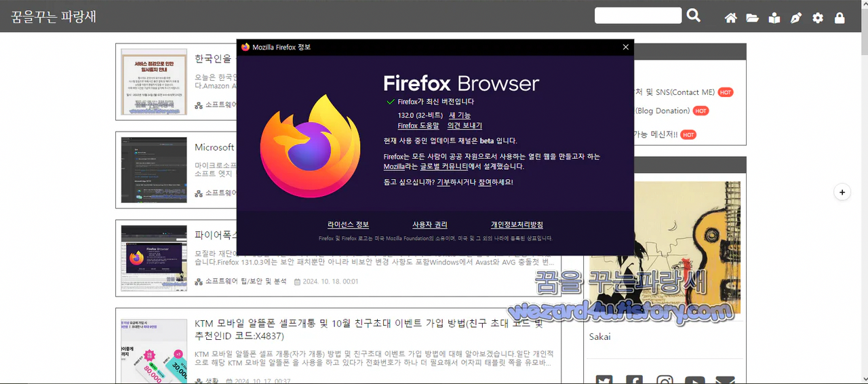The width and height of the screenshot is (868, 384).
Task: Click the round plus floating button
Action: (x=842, y=192)
